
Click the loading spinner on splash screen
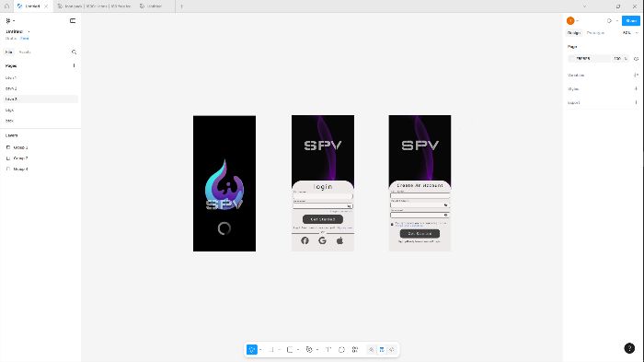(x=224, y=228)
